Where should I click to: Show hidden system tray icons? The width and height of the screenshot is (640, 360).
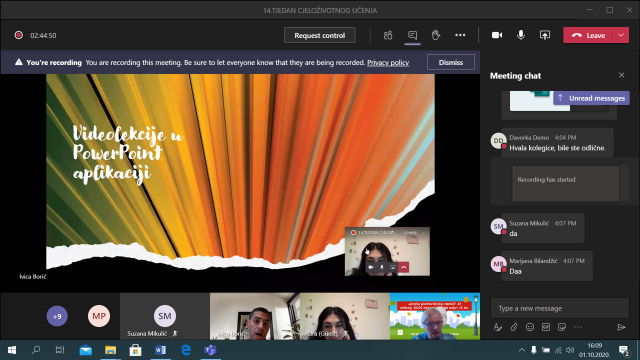pos(522,350)
